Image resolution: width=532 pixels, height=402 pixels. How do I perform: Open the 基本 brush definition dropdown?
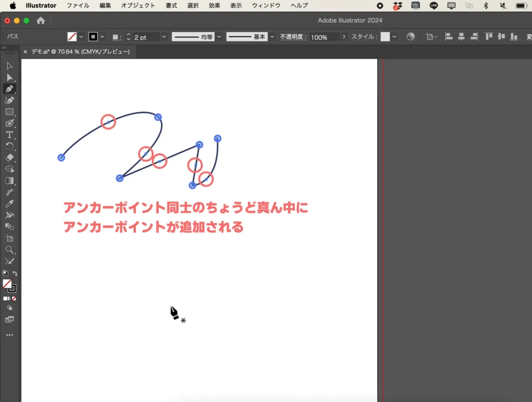[272, 37]
